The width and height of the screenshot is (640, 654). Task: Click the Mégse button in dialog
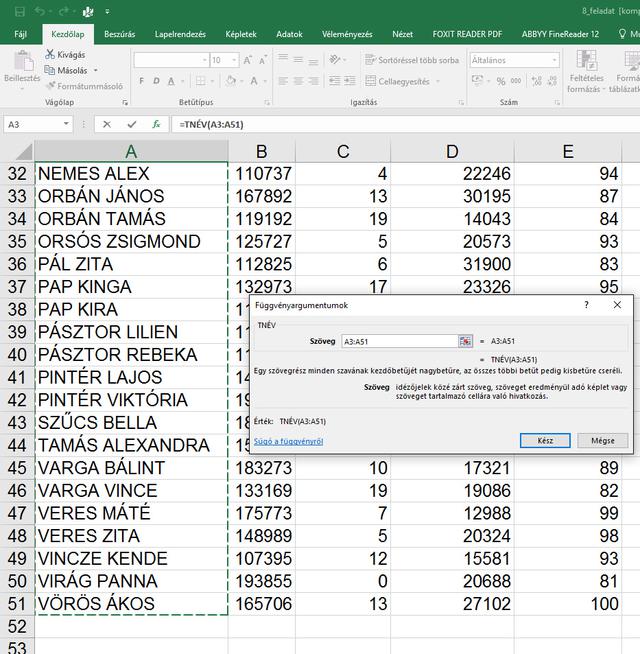tap(602, 440)
